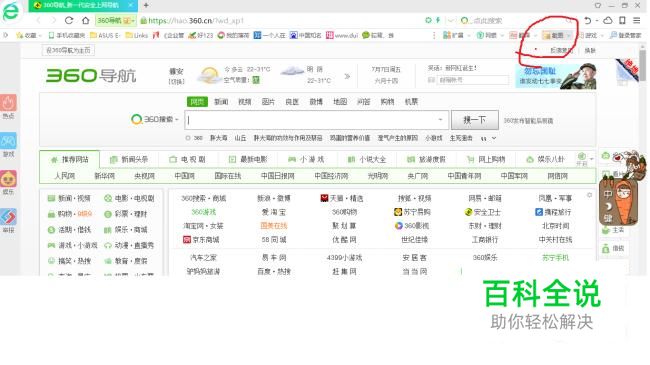Open the 携程旅行 link
The height and width of the screenshot is (365, 650).
(x=553, y=212)
